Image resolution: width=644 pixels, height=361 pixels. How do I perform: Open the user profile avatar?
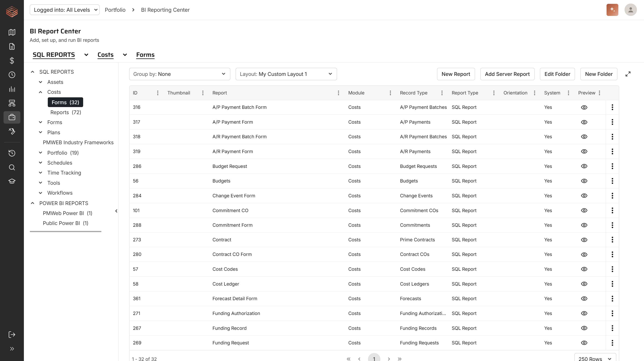631,10
